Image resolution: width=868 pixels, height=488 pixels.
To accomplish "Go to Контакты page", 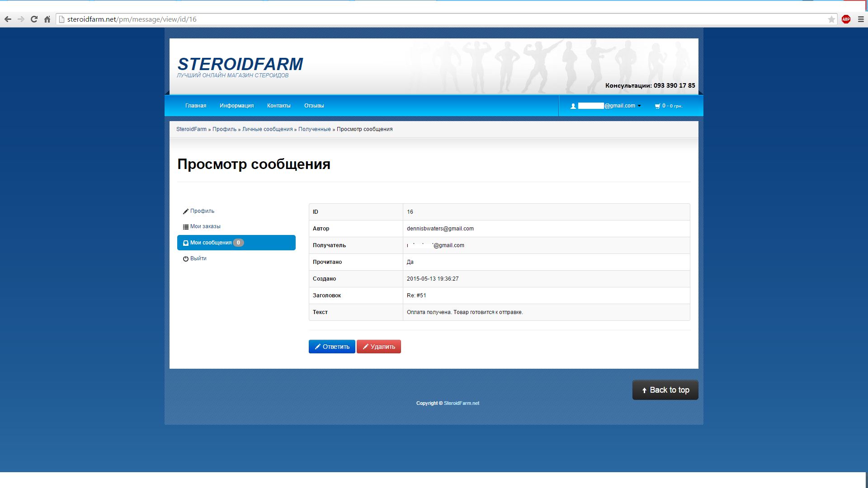I will point(278,106).
